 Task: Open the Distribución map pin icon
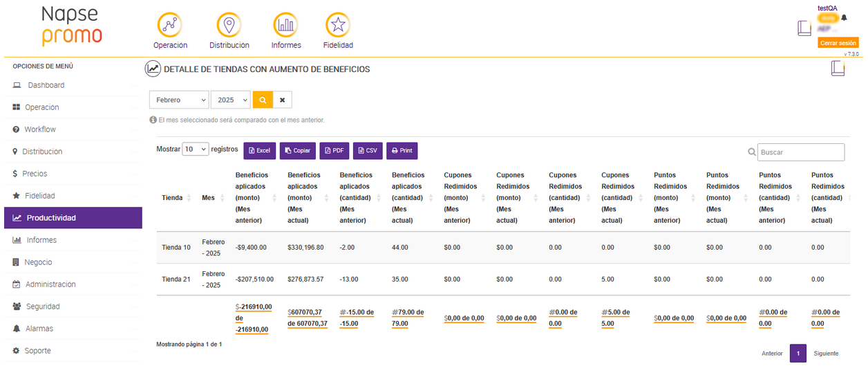click(229, 26)
